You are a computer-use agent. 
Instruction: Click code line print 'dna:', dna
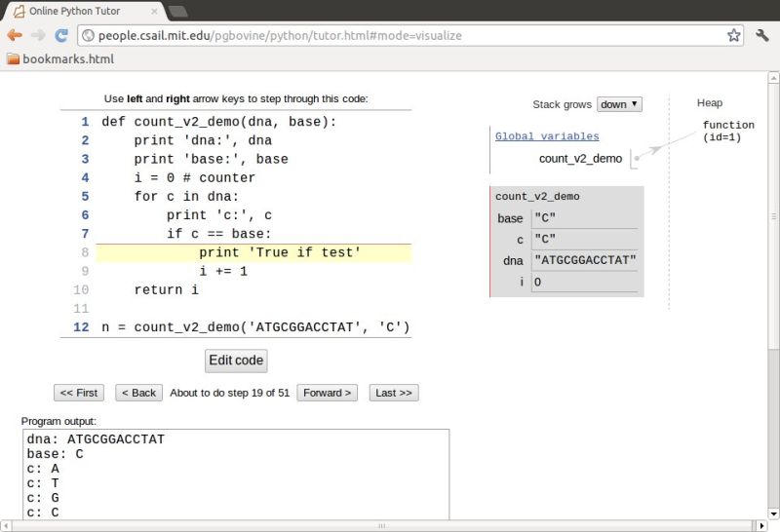203,140
